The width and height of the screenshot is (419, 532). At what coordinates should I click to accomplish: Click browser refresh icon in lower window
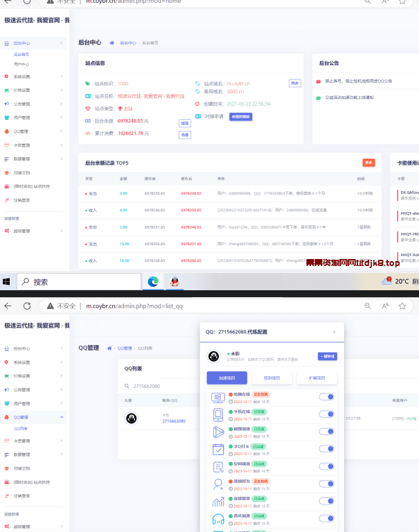click(x=27, y=306)
